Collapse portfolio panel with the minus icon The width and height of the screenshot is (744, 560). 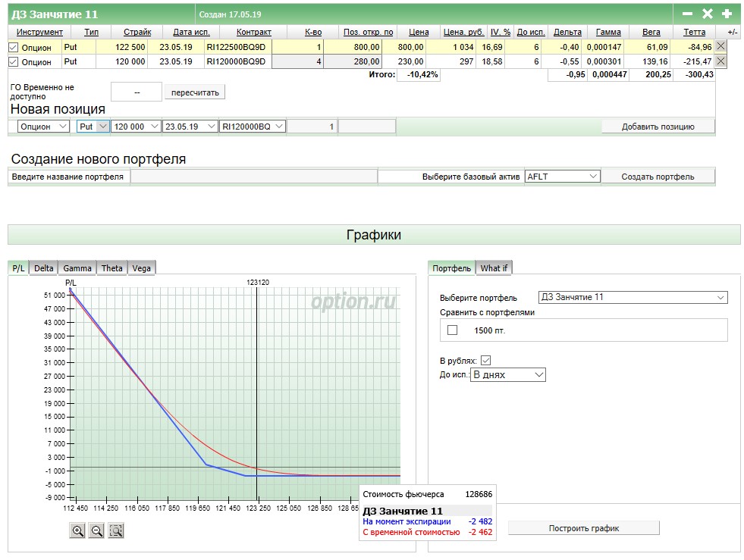[687, 14]
